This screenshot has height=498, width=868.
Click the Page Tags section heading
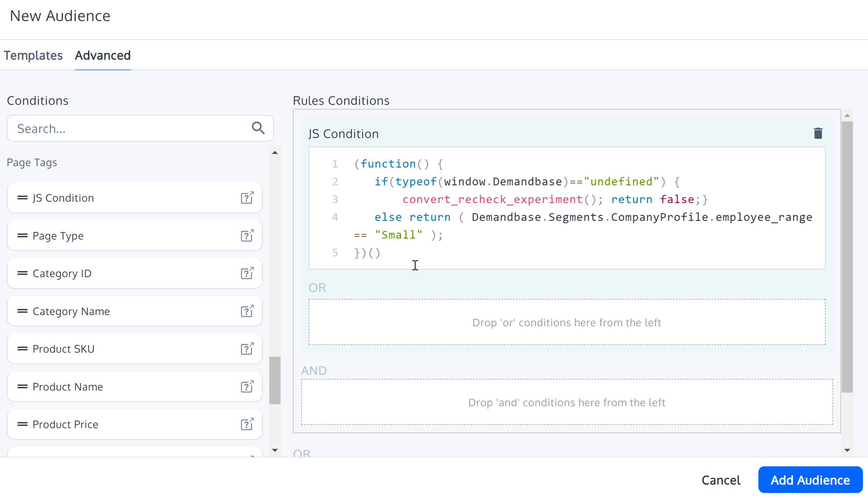coord(32,162)
